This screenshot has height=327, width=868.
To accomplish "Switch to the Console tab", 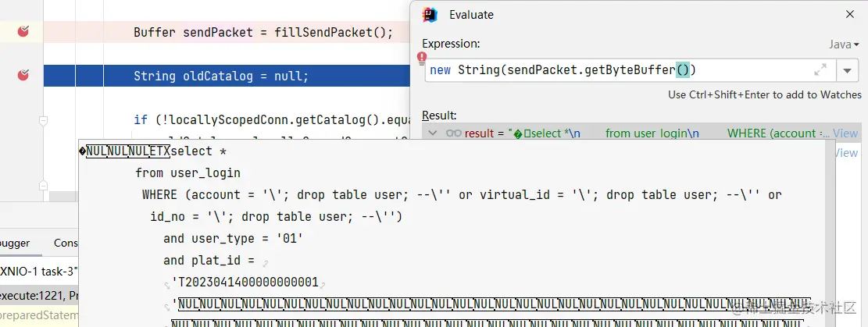I will tap(66, 243).
